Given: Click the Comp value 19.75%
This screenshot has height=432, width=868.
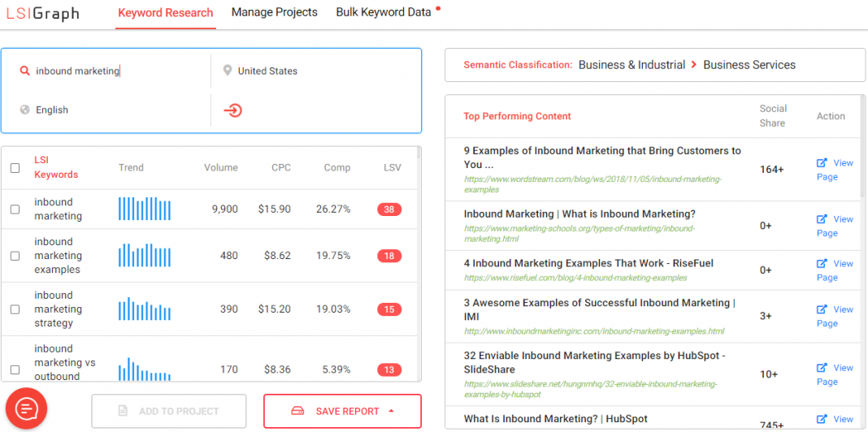Looking at the screenshot, I should 333,256.
